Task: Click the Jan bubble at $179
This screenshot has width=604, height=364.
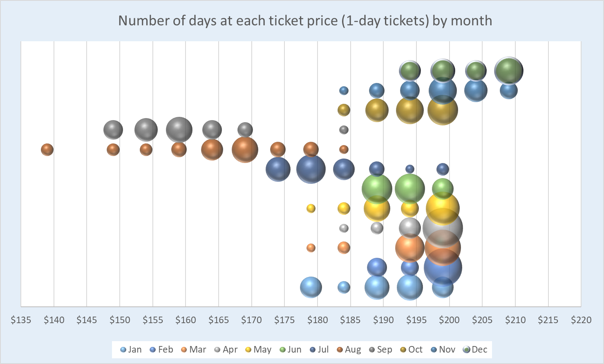Action: coord(311,287)
